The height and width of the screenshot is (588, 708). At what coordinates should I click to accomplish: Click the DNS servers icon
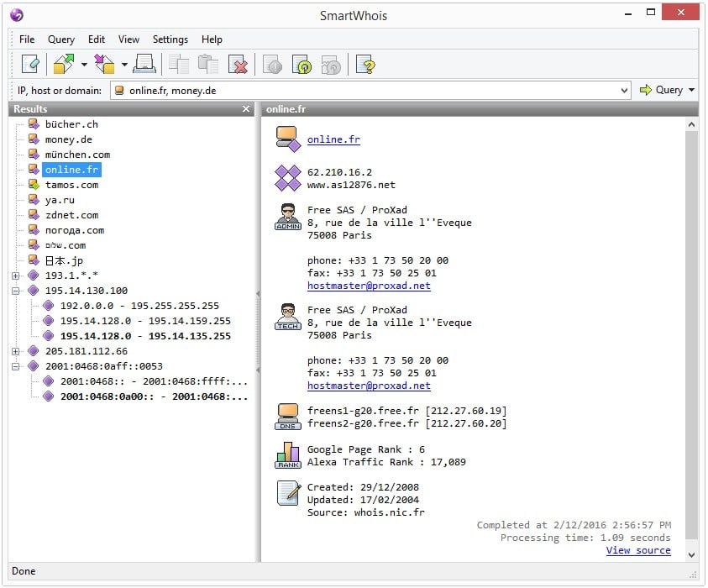[x=287, y=417]
